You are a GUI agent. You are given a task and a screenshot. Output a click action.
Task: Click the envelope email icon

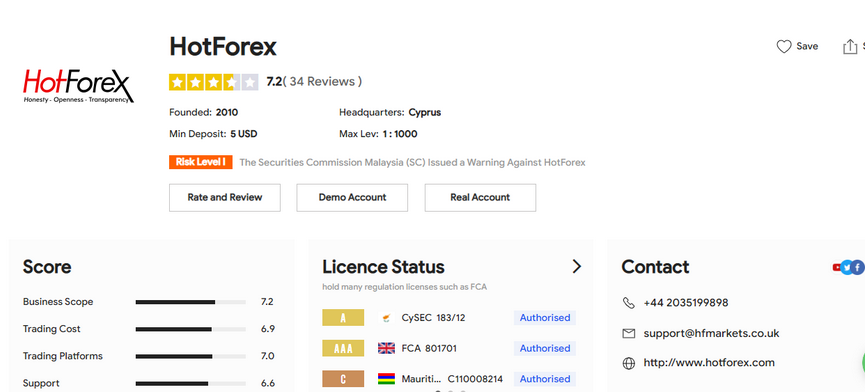[628, 333]
